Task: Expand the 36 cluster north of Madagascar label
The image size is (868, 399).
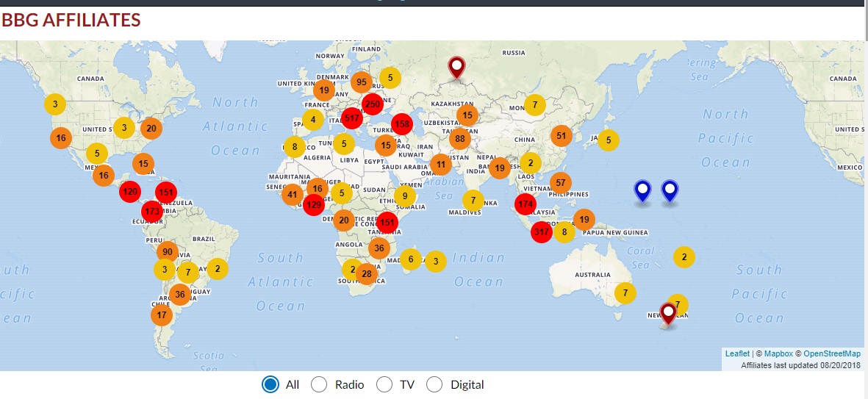Action: pyautogui.click(x=379, y=248)
